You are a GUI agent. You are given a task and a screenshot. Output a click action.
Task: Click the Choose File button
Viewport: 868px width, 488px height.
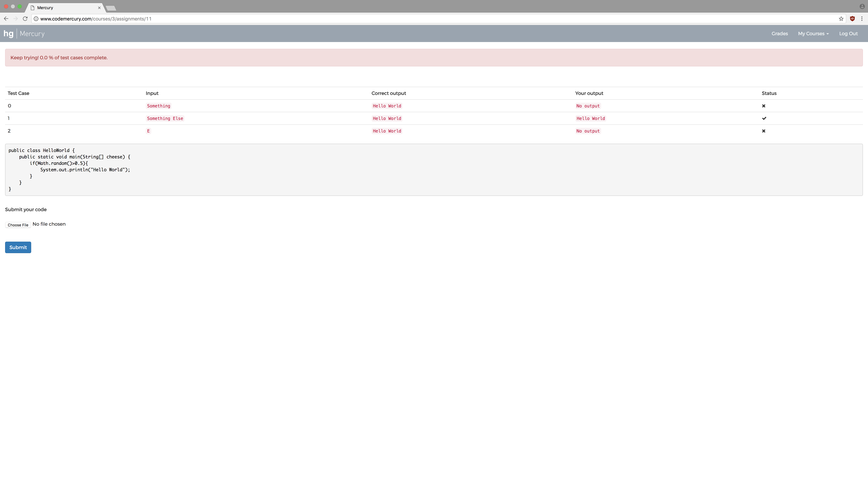(x=18, y=225)
